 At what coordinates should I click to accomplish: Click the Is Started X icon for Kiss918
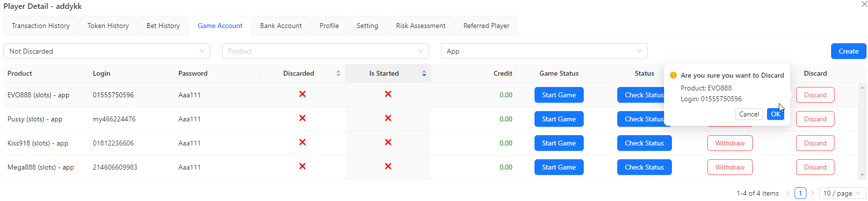[x=388, y=142]
